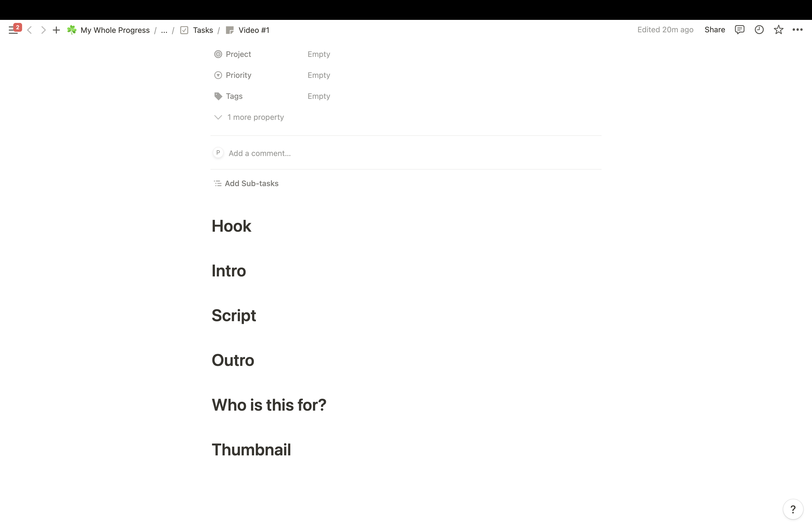Click the Priority property icon
Screen dimensions: 812x528
[x=218, y=75]
